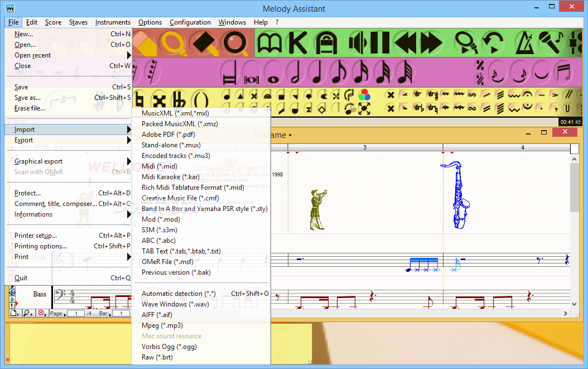This screenshot has height=369, width=588.
Task: Choose the sixty-fourth note duration
Action: [404, 72]
